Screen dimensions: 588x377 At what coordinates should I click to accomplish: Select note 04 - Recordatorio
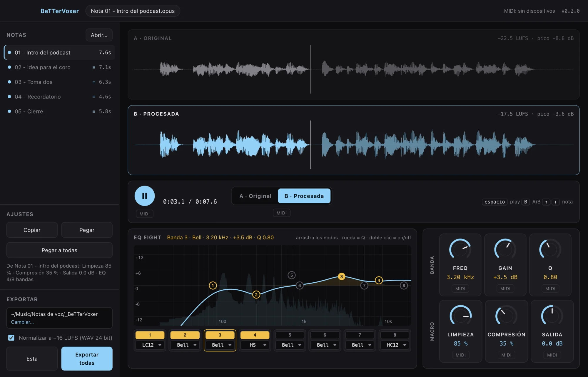59,97
